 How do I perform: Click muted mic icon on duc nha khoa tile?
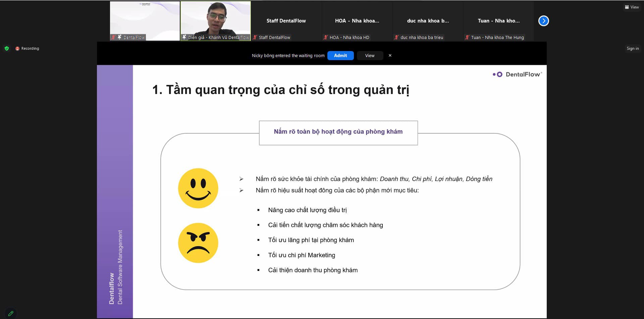(x=396, y=37)
